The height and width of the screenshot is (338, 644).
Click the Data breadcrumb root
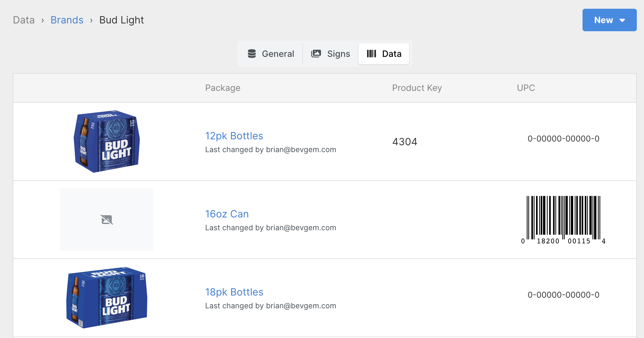coord(24,20)
